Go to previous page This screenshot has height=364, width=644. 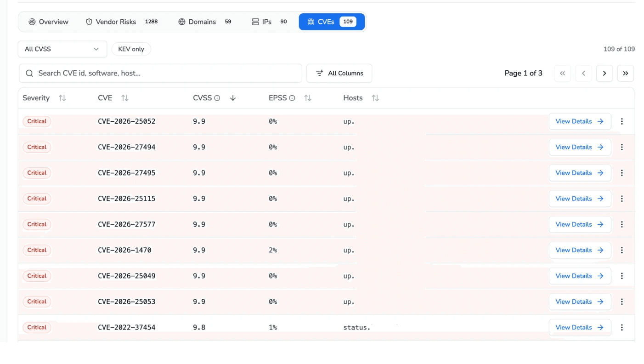583,73
